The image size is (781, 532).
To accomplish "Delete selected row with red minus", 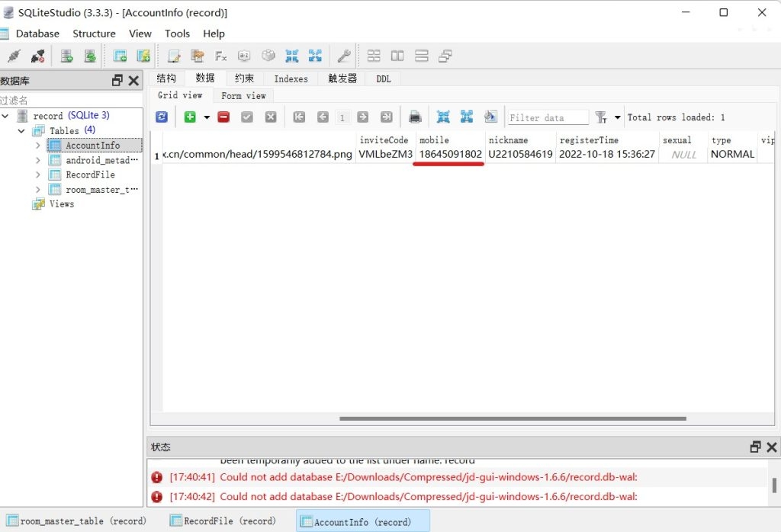I will coord(223,117).
